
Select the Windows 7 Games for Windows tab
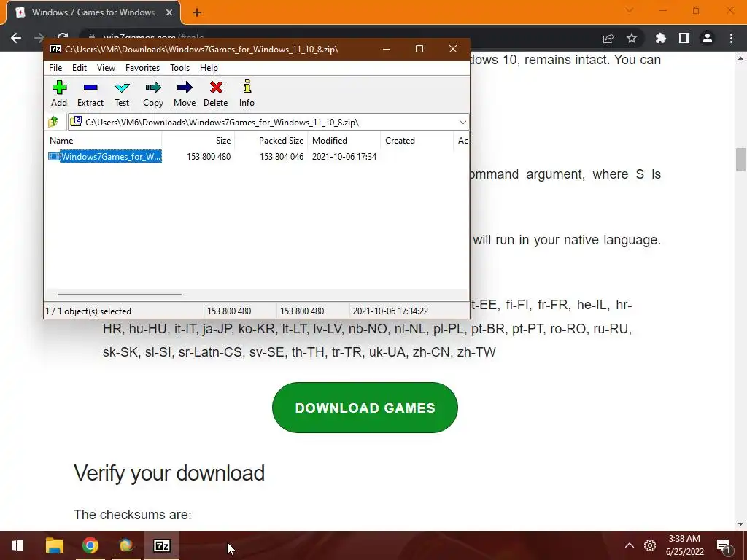[x=93, y=12]
